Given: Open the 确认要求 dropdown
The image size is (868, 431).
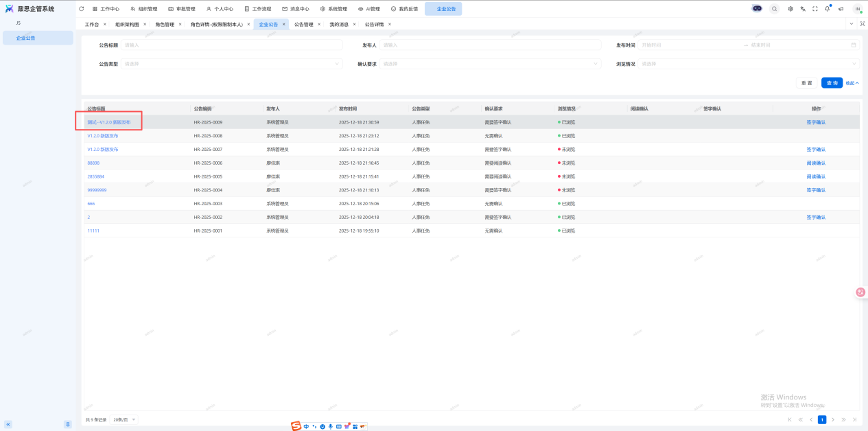Looking at the screenshot, I should point(490,64).
